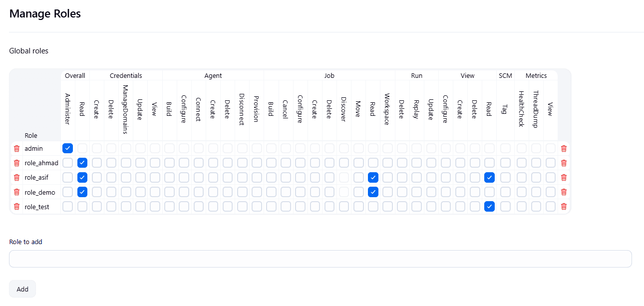Click the Add button
Screen dimensions: 644x306
click(x=22, y=289)
